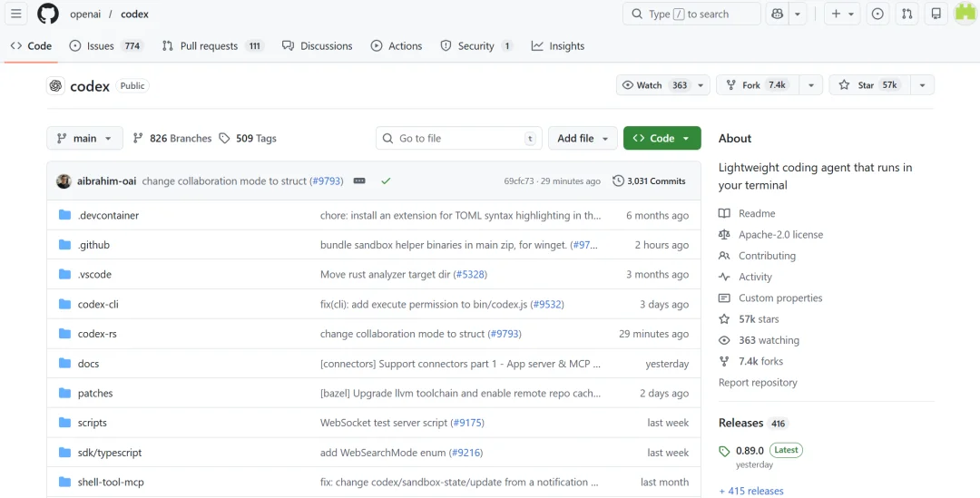Switch to the Issues tab

[100, 46]
